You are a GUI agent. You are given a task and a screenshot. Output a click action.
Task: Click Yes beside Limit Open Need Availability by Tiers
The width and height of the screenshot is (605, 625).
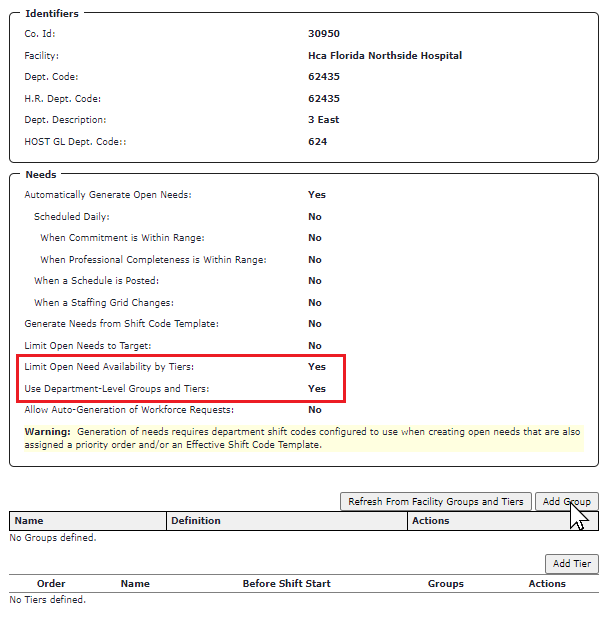(317, 367)
